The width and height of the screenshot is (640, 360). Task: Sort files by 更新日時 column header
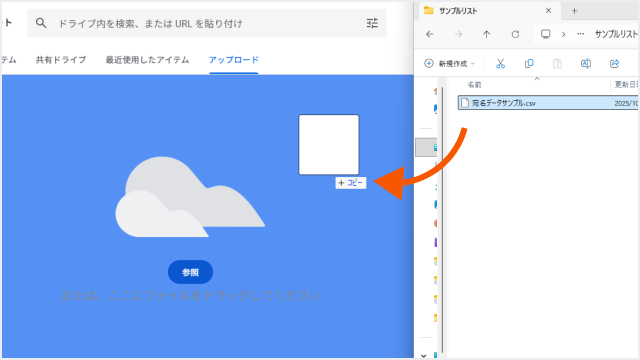626,85
